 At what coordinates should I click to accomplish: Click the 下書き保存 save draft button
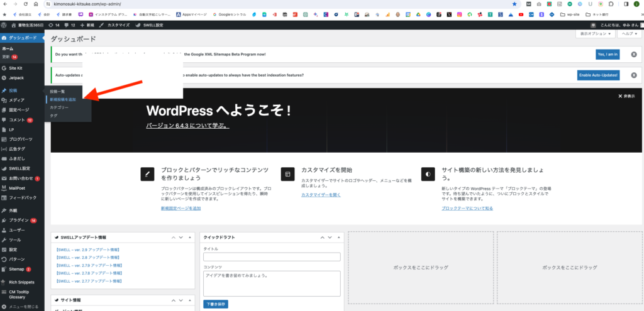pyautogui.click(x=215, y=304)
